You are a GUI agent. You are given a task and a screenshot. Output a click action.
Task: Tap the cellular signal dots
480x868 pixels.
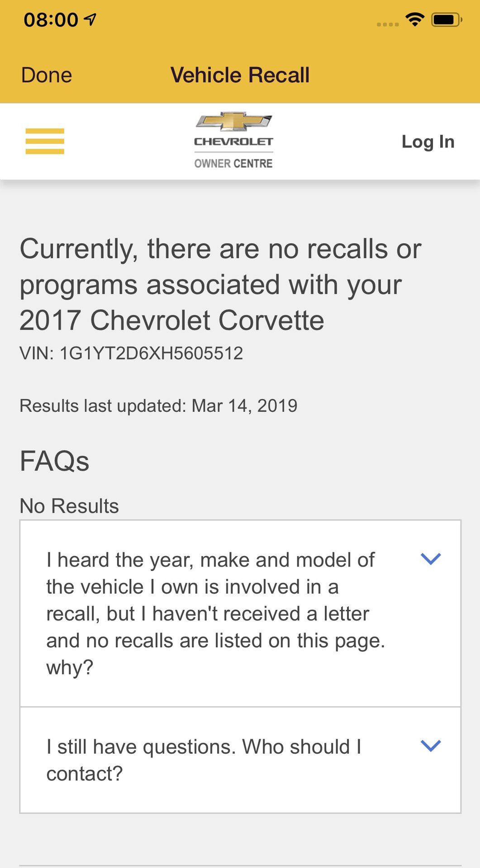click(x=388, y=24)
